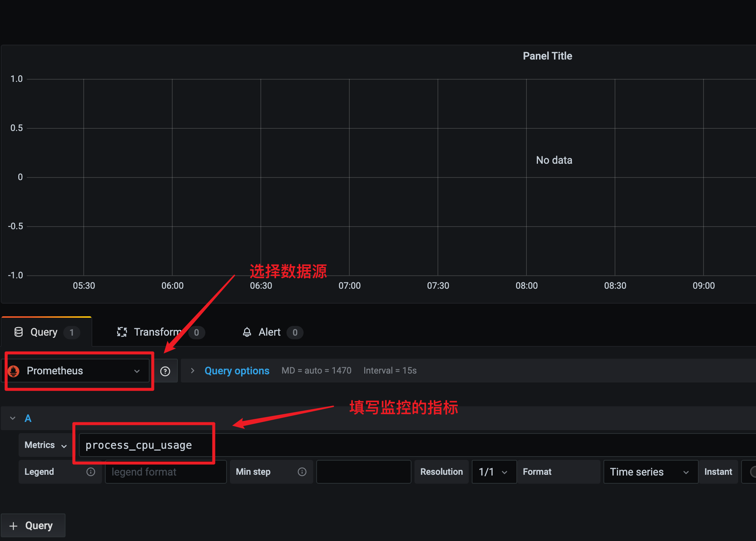The width and height of the screenshot is (756, 541).
Task: Click the legend format input field
Action: tap(166, 472)
